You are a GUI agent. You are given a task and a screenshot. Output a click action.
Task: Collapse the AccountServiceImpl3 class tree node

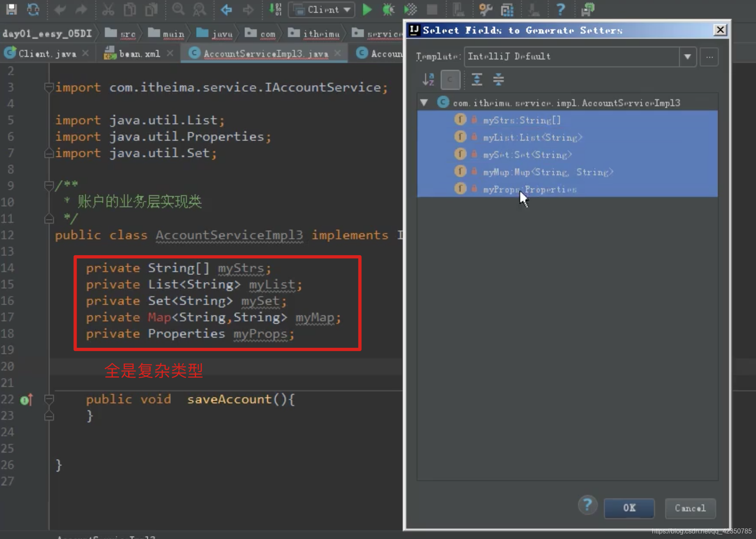(424, 102)
